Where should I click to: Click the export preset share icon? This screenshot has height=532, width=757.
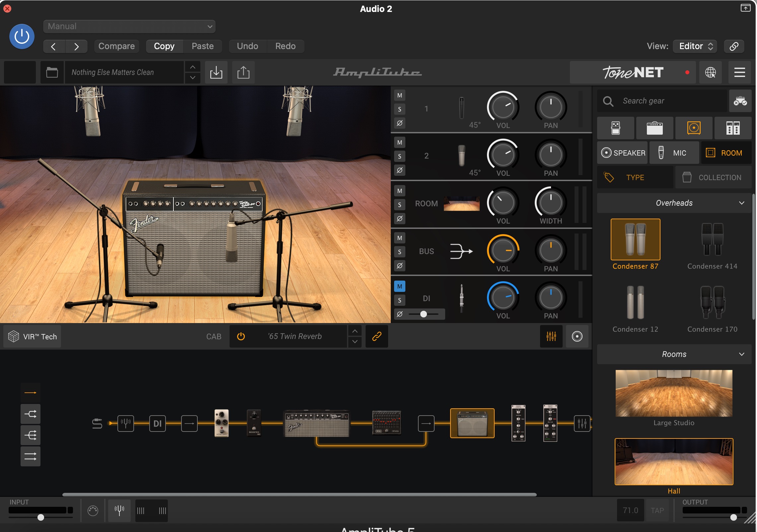click(x=243, y=72)
